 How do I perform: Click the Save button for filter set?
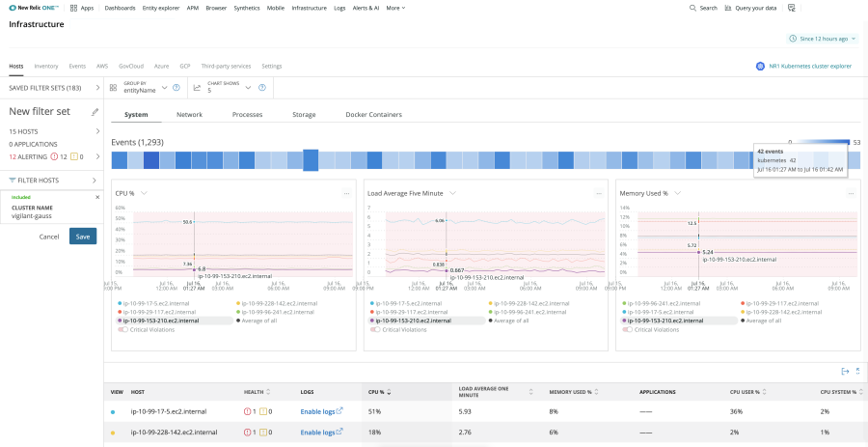click(x=83, y=237)
